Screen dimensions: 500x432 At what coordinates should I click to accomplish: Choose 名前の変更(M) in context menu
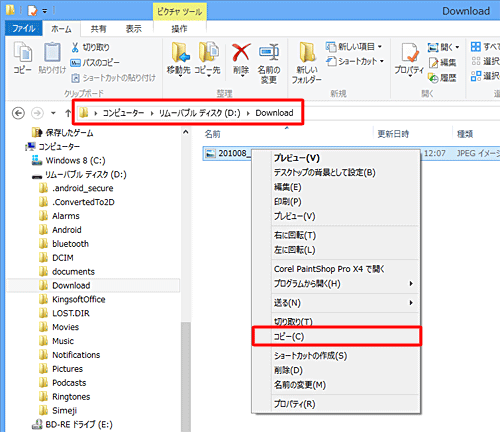pyautogui.click(x=336, y=385)
